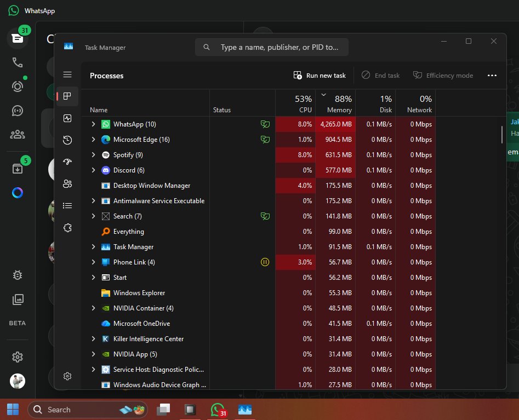Sort processes by Name column header

pos(145,103)
